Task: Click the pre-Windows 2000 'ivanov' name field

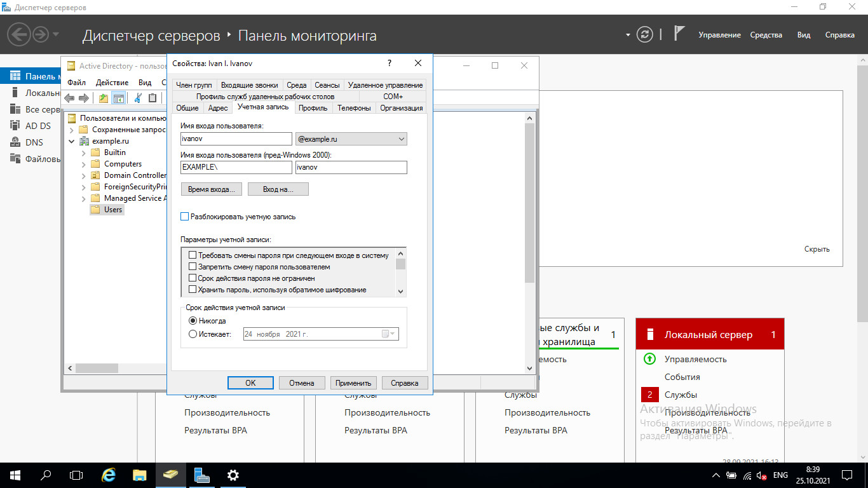Action: click(x=351, y=167)
